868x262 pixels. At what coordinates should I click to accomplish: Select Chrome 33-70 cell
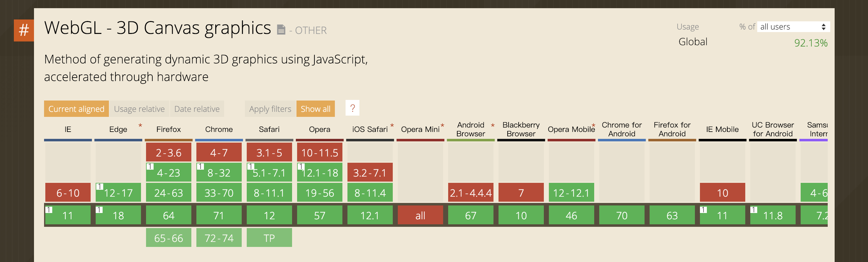[x=219, y=192]
